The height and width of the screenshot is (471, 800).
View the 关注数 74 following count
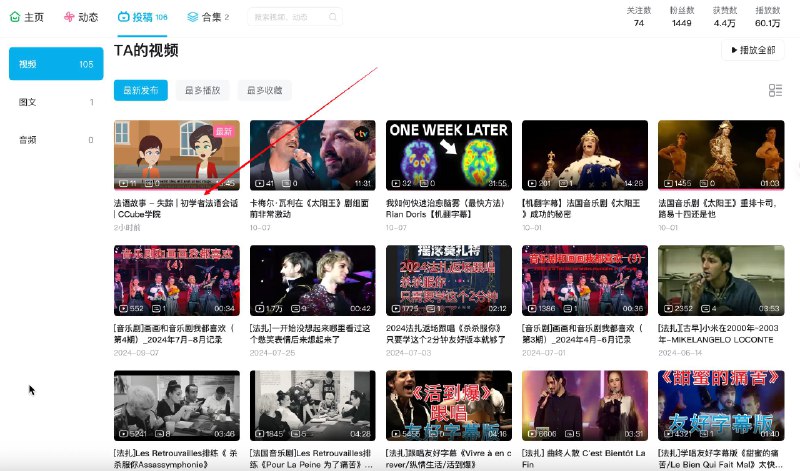pyautogui.click(x=639, y=17)
